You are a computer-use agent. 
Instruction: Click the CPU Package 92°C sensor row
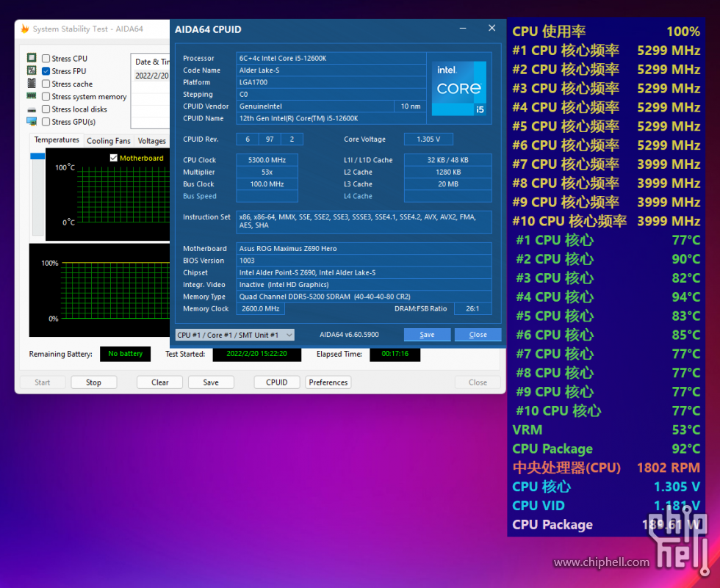(x=606, y=449)
